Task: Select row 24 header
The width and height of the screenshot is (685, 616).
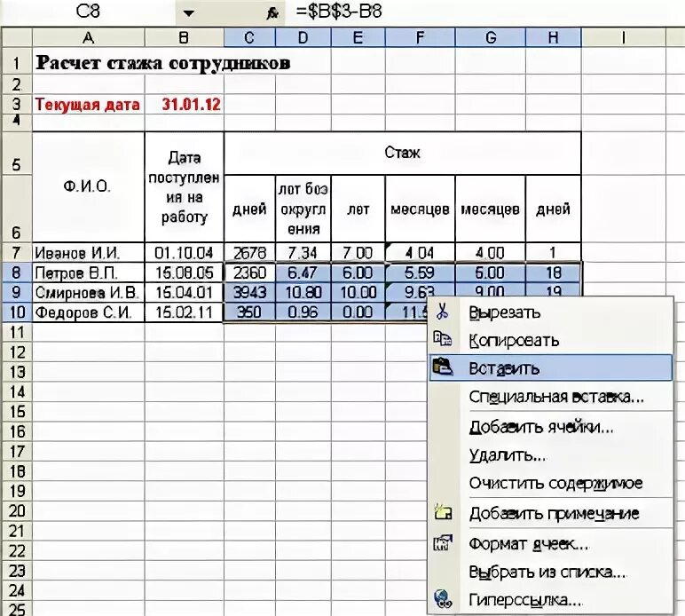Action: coord(17,590)
